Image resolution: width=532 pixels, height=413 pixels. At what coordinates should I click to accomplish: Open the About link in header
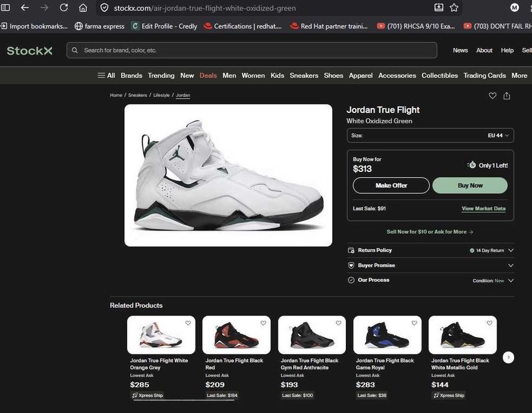(x=484, y=50)
